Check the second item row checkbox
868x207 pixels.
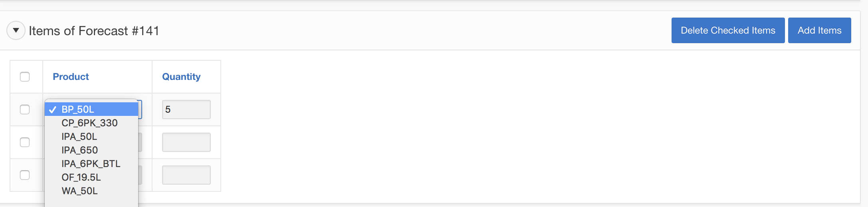click(x=25, y=142)
